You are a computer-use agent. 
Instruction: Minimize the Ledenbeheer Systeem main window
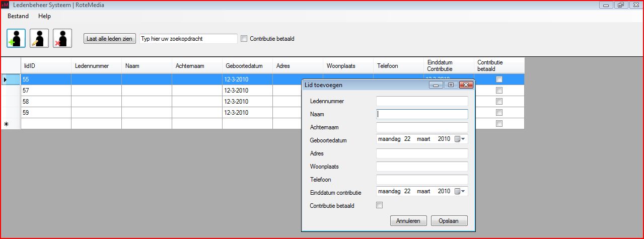606,5
